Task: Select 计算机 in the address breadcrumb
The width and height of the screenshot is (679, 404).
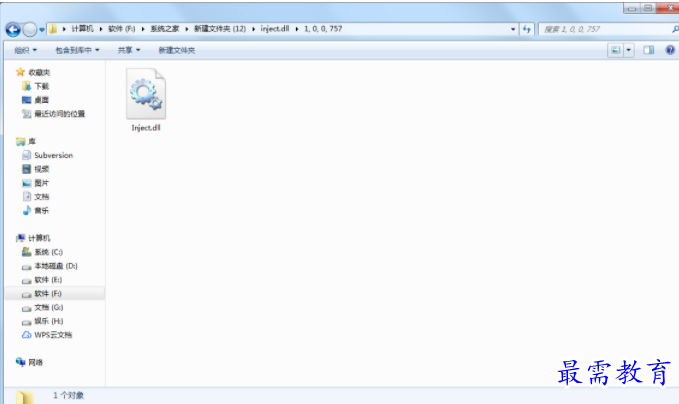Action: coord(82,29)
